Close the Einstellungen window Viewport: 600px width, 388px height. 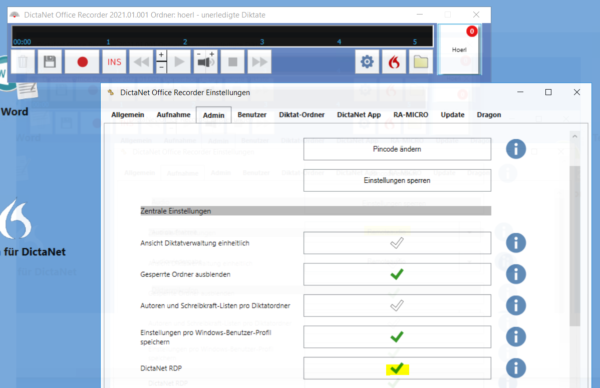(x=577, y=92)
